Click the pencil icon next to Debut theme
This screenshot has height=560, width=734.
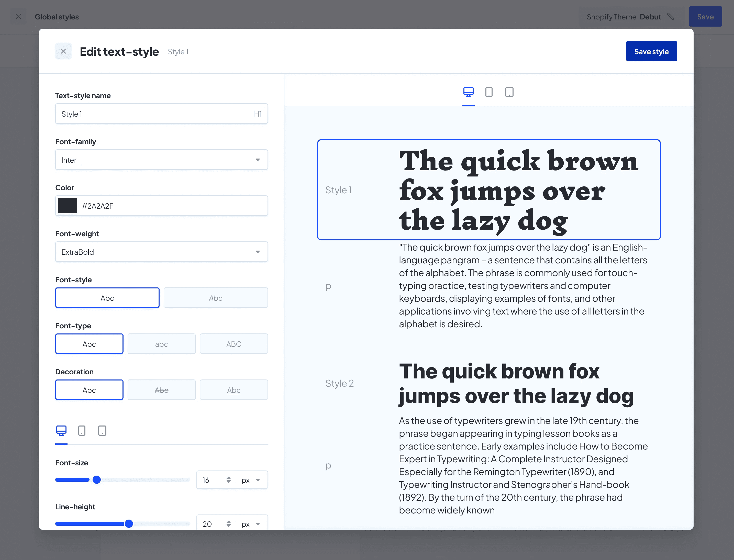click(671, 17)
